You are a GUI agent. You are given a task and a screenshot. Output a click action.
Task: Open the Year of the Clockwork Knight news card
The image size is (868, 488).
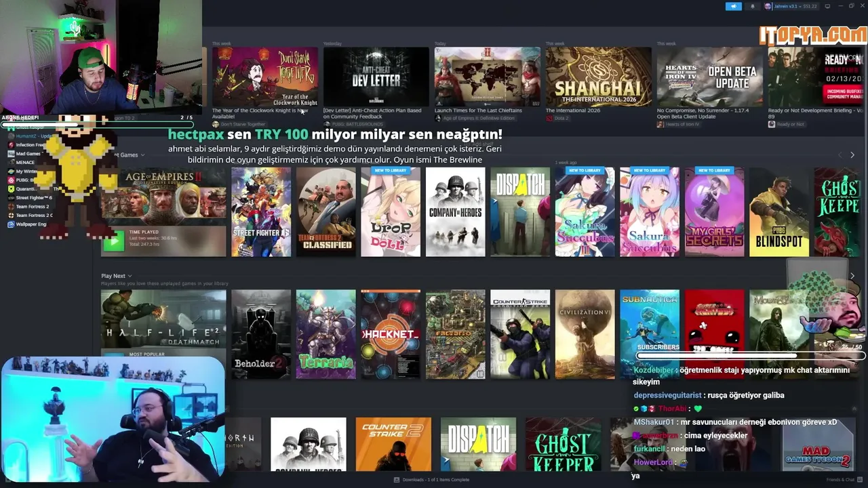265,77
